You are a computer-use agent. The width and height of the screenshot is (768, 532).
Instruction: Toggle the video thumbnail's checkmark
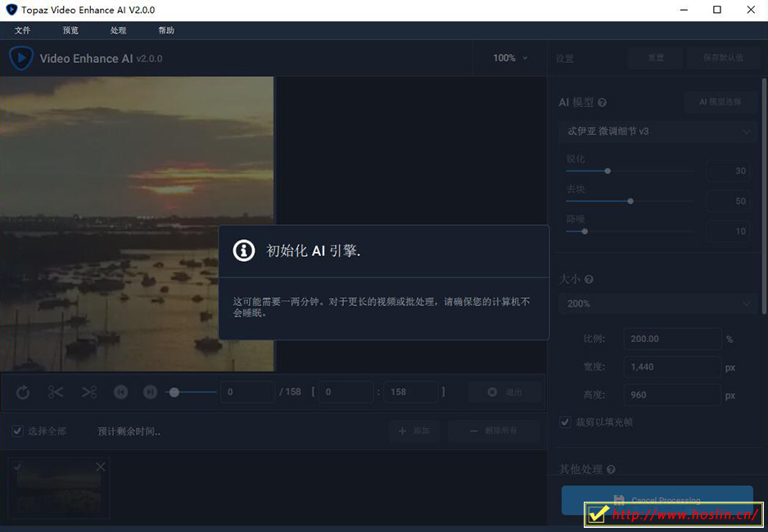(17, 467)
